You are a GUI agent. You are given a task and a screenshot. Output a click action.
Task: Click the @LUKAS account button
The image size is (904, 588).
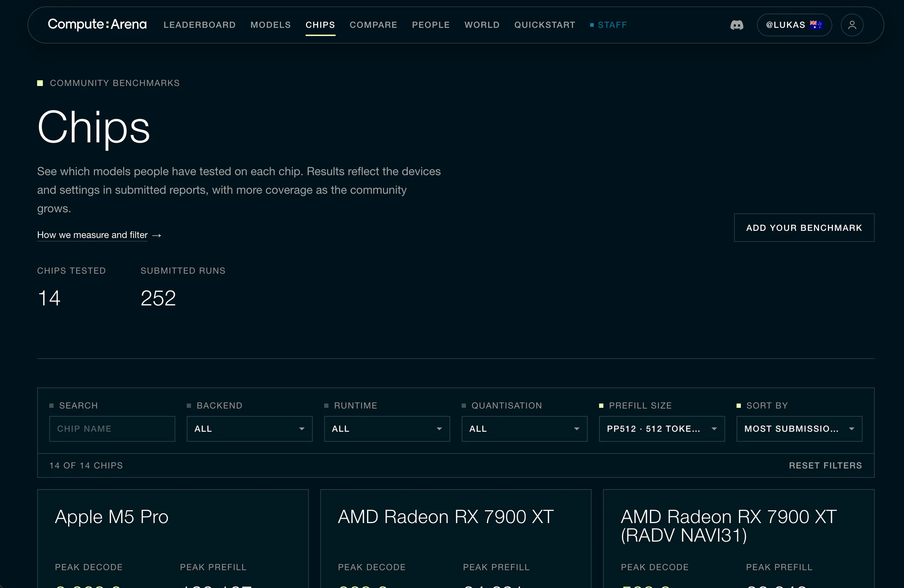(x=794, y=25)
